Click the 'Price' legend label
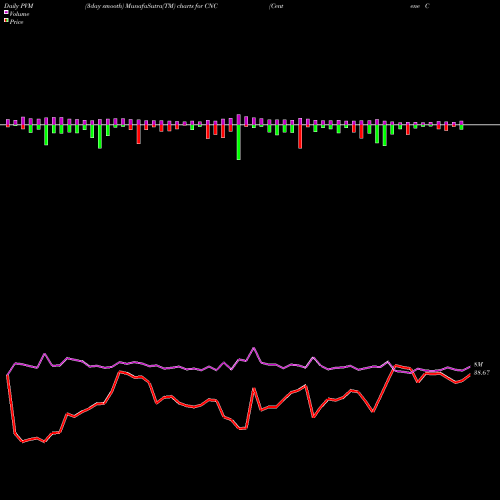The image size is (500, 500). 16,22
